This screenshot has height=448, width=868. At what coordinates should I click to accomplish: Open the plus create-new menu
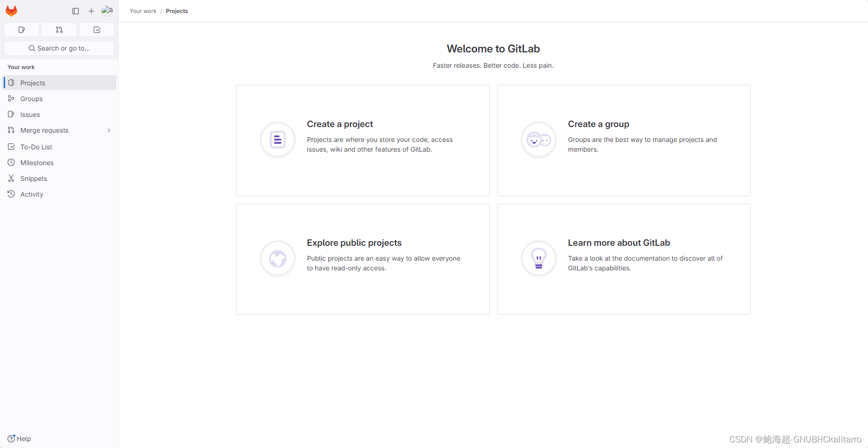[x=91, y=11]
